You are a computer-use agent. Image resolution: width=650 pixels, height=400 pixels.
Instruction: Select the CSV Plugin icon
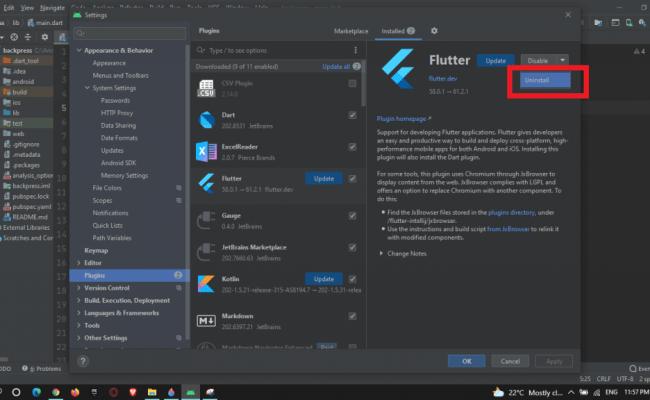(206, 88)
